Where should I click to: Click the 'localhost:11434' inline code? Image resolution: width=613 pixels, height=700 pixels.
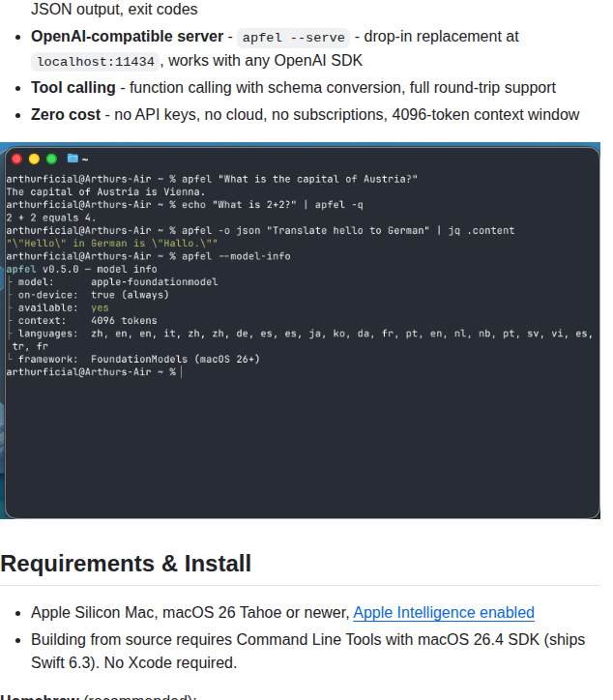[96, 62]
